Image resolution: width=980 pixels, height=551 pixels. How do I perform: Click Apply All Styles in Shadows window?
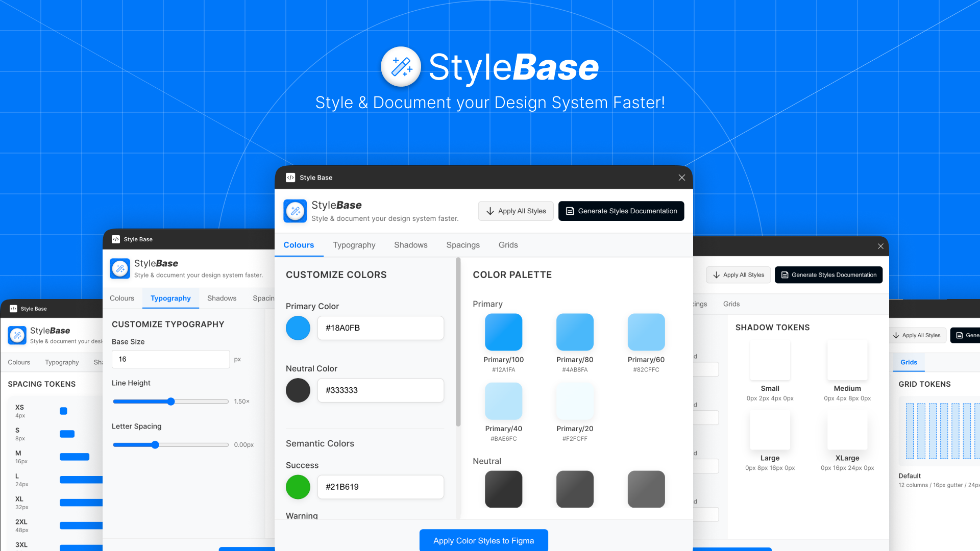tap(738, 274)
